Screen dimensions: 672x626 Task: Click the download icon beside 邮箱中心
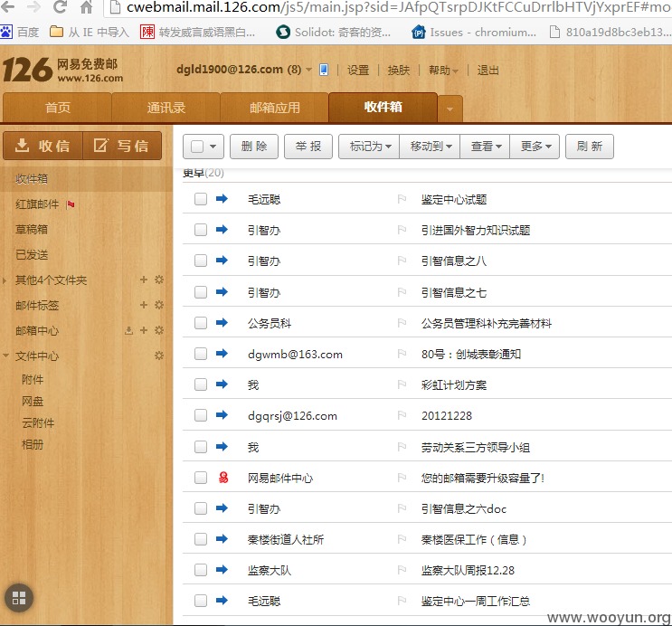point(128,330)
